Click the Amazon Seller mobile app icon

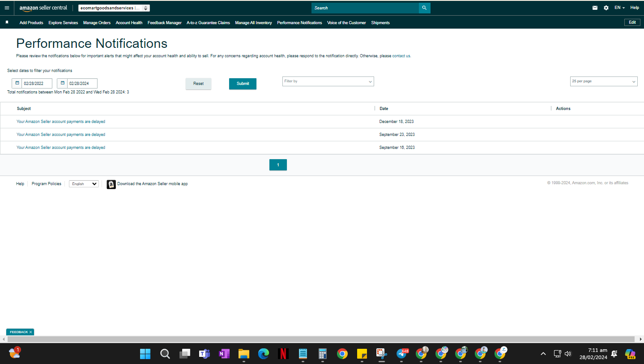111,184
